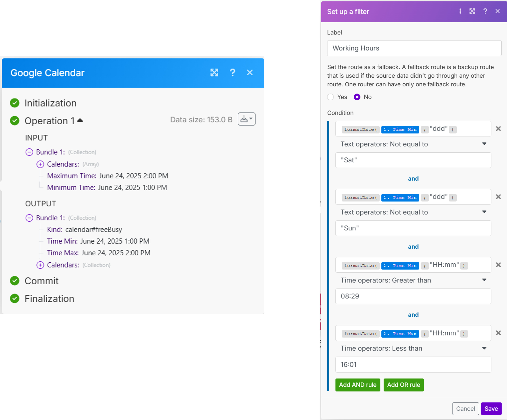
Task: Collapse INPUT Bundle 1 collection
Action: [x=29, y=152]
